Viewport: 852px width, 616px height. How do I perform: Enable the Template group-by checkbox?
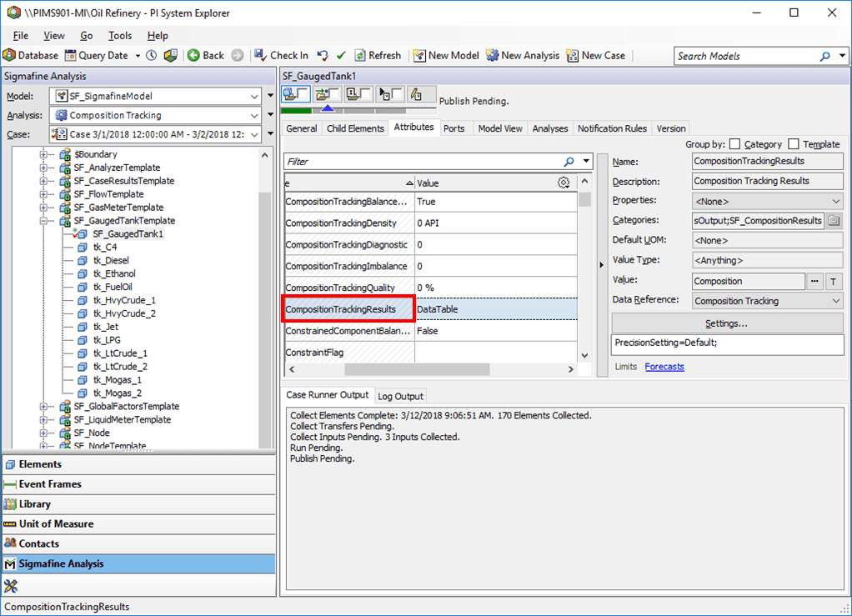[x=794, y=143]
